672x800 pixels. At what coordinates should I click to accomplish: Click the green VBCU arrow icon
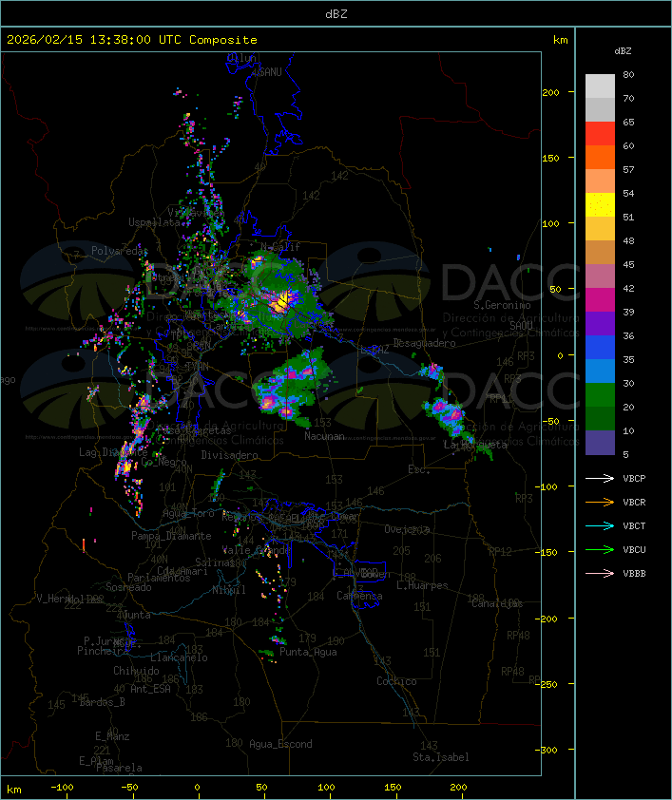pyautogui.click(x=600, y=550)
